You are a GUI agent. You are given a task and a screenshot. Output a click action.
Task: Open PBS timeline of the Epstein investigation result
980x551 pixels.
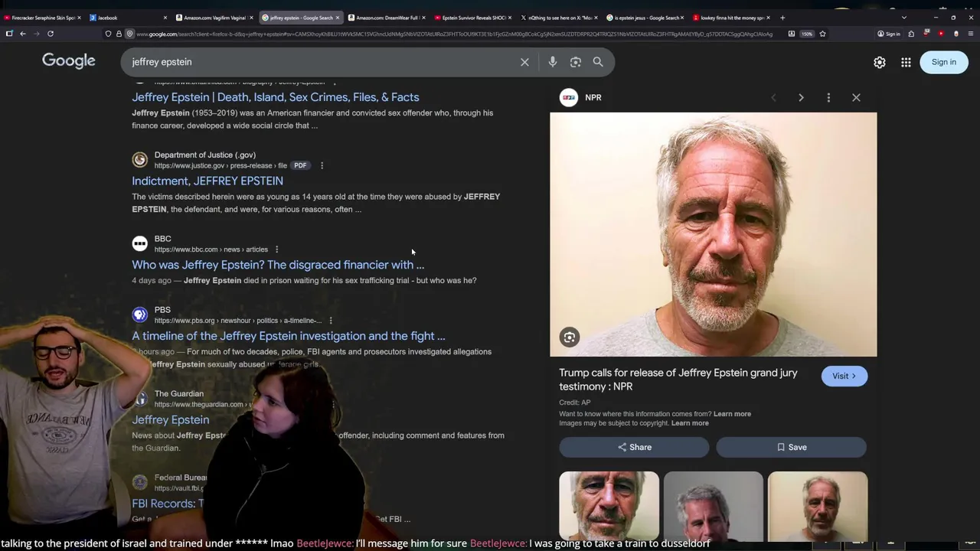289,336
